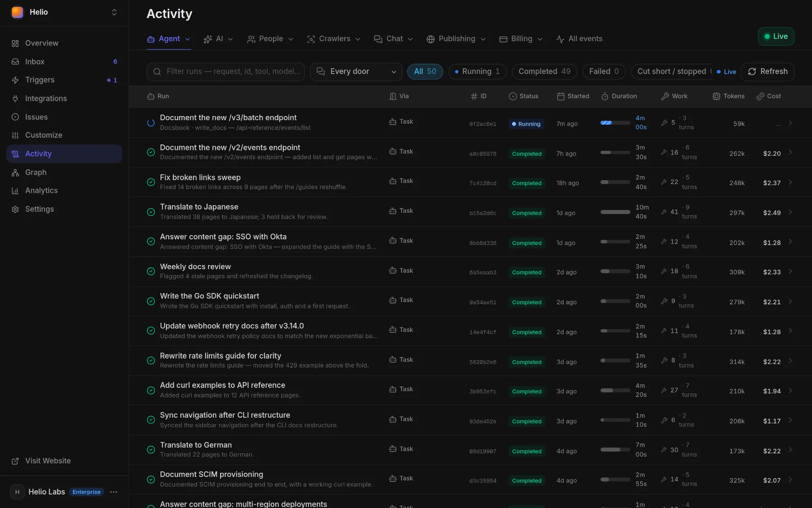Click the Helio logo icon

pos(17,12)
